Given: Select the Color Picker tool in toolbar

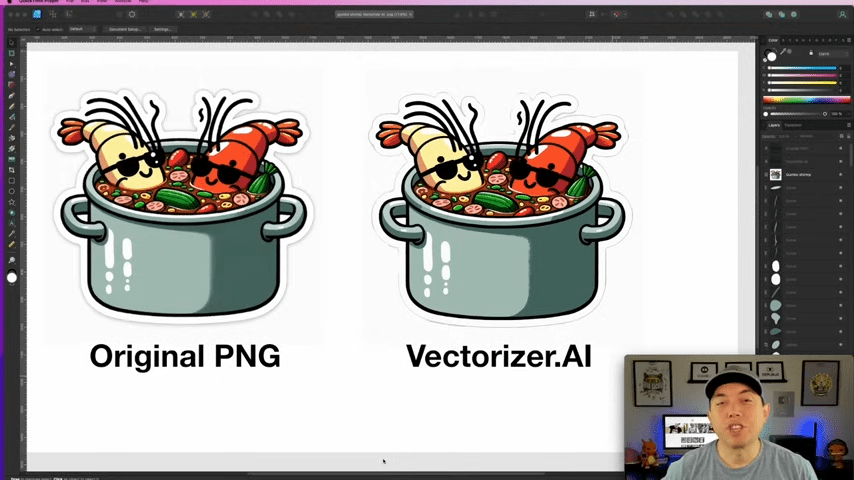Looking at the screenshot, I should (11, 234).
